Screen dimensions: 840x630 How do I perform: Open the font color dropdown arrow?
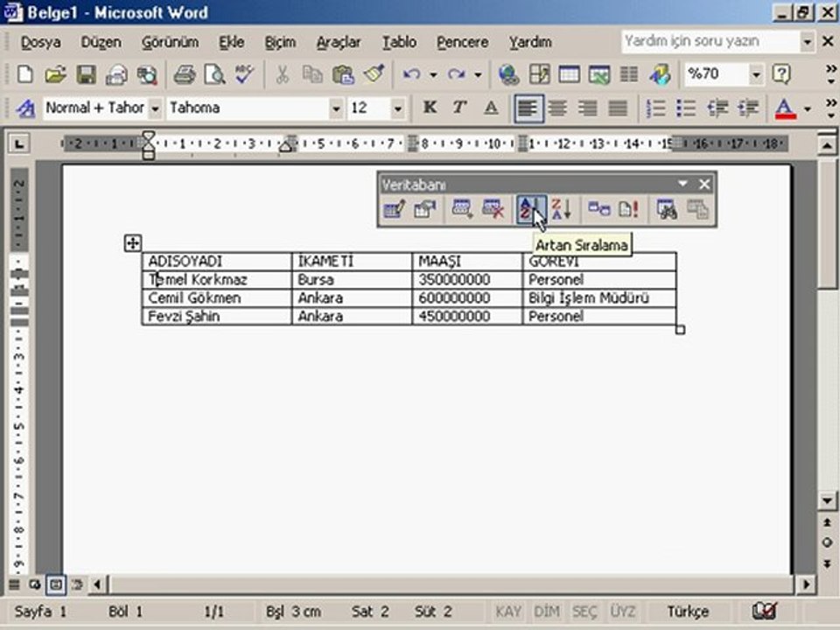[808, 108]
